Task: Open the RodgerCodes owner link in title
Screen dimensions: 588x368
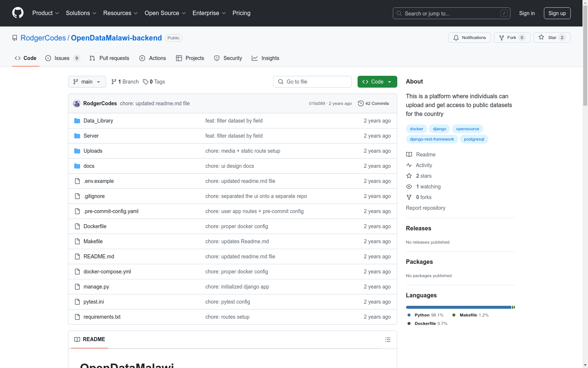Action: 43,38
